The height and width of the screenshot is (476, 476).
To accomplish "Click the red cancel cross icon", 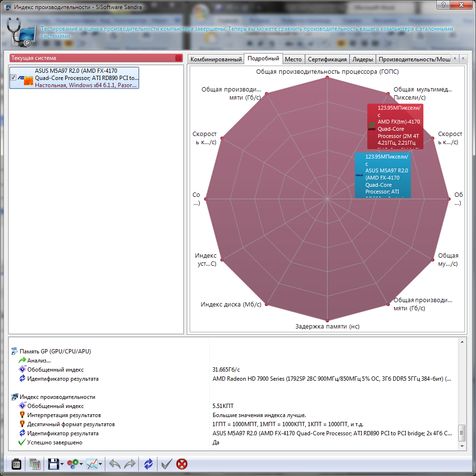I will click(x=182, y=464).
